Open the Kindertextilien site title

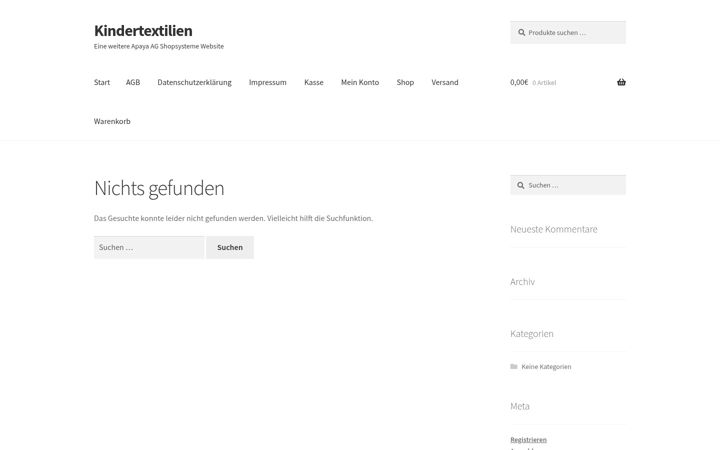click(x=143, y=31)
